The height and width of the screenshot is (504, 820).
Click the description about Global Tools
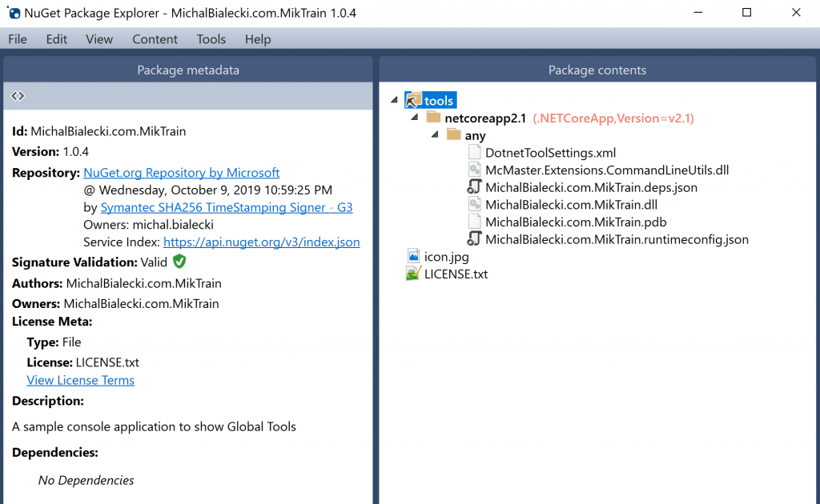pos(154,426)
